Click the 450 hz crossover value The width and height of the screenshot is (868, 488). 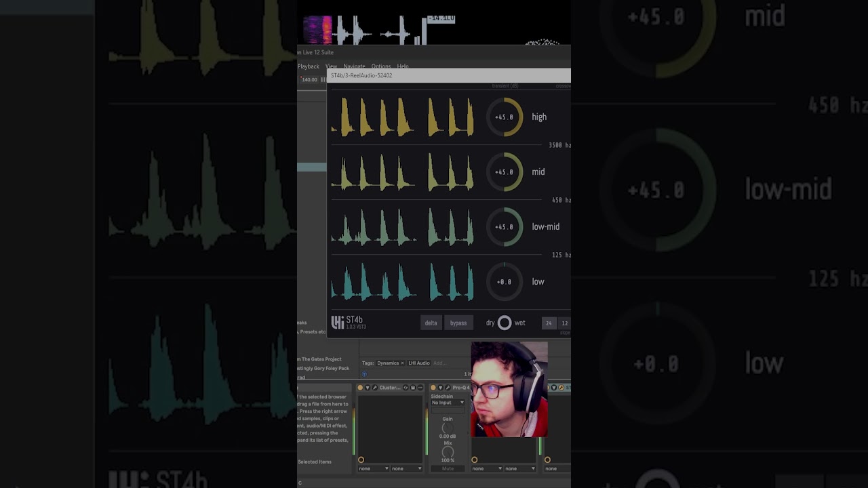point(561,200)
